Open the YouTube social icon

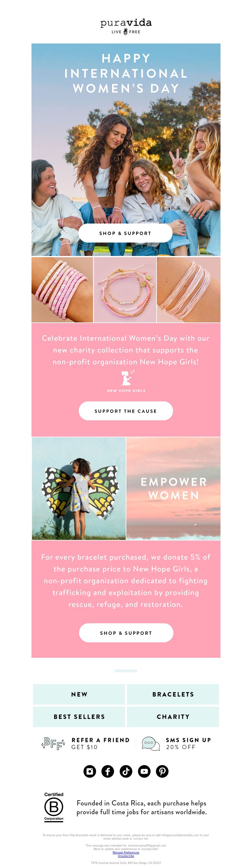[x=144, y=771]
